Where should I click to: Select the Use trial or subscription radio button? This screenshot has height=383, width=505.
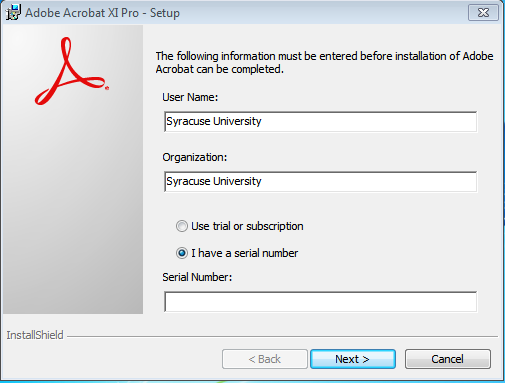coord(182,226)
